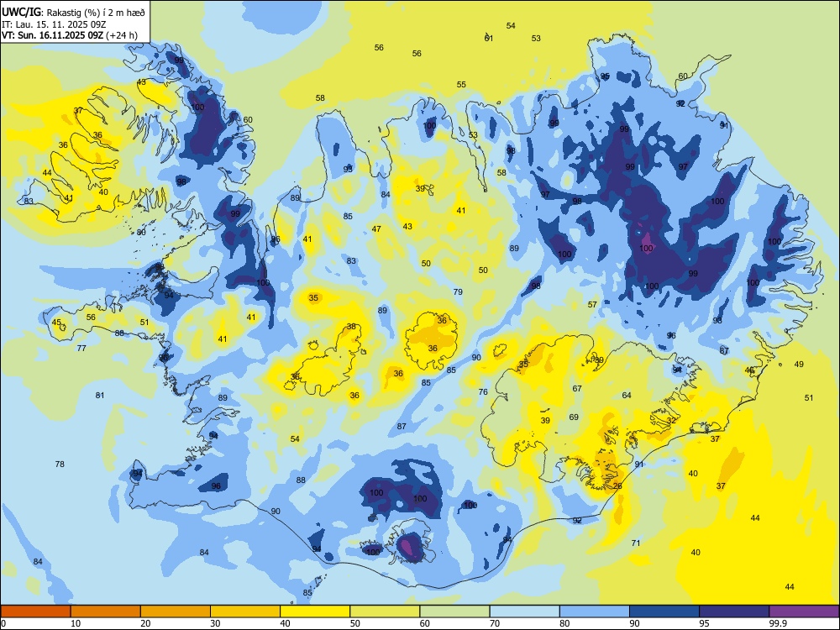Click the '10' legend scale label
Screen dimensions: 840x630
76,623
